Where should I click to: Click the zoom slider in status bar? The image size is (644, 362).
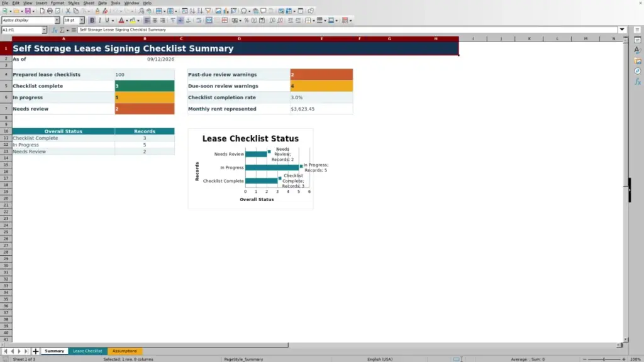click(604, 359)
